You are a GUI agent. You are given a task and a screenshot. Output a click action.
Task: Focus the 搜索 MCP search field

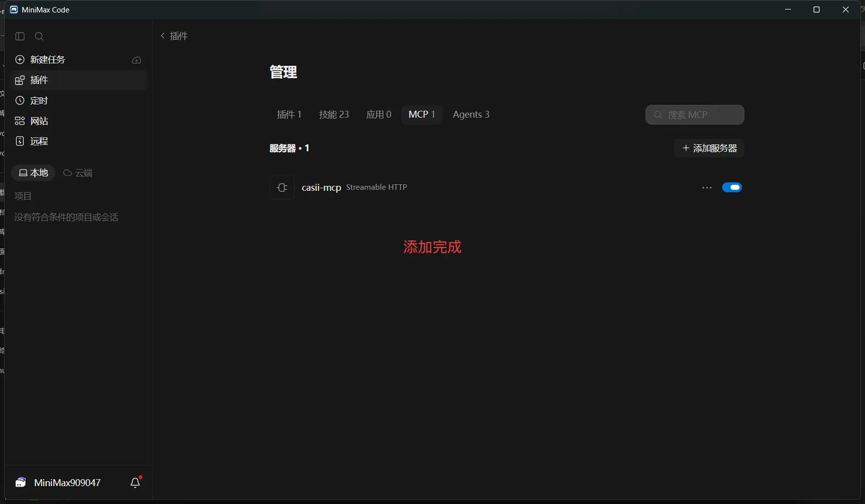(x=695, y=115)
